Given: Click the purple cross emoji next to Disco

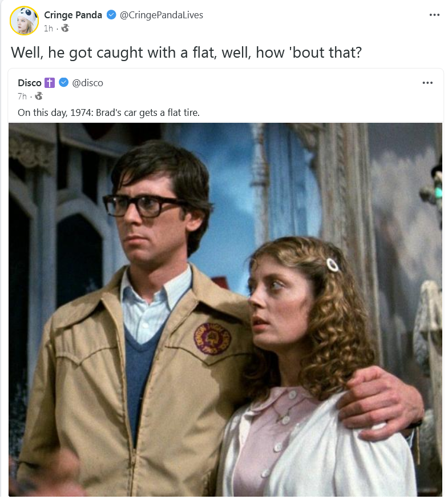Looking at the screenshot, I should pos(49,83).
